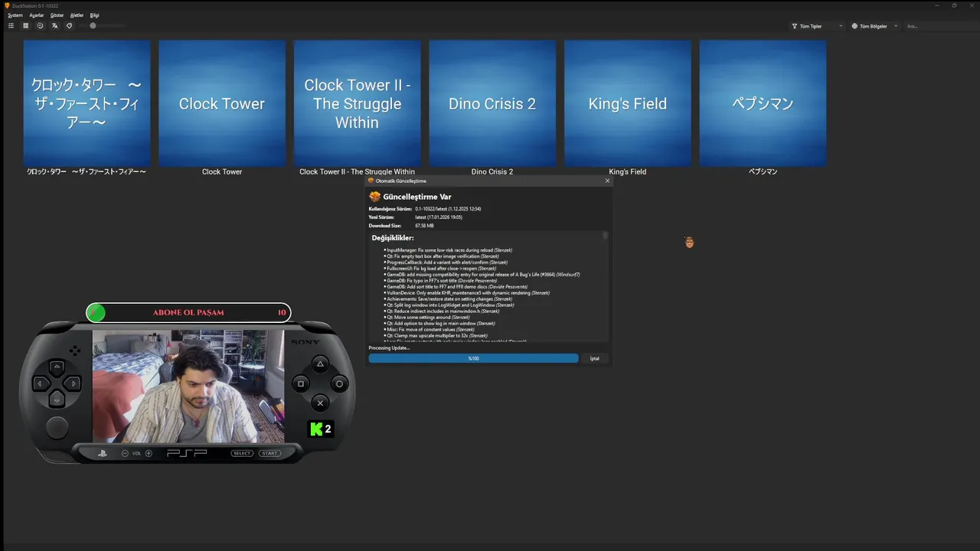Select Clock Tower II The Struggle Within cover

(x=357, y=103)
